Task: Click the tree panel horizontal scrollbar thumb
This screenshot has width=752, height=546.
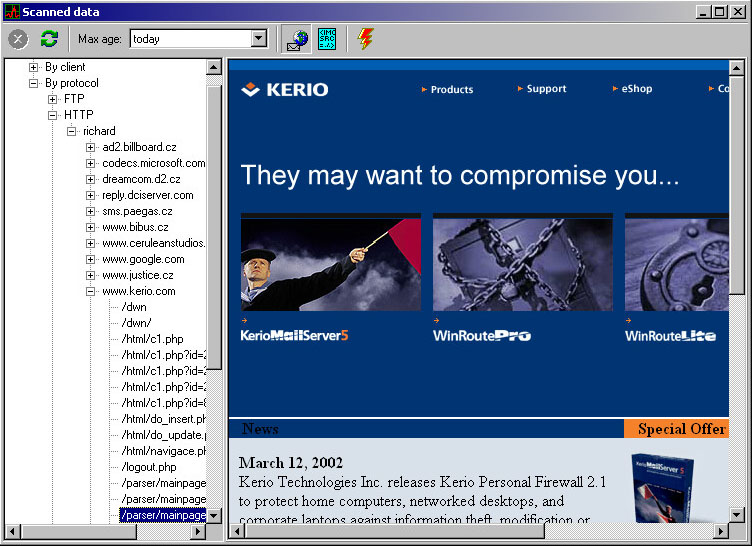Action: pyautogui.click(x=79, y=532)
